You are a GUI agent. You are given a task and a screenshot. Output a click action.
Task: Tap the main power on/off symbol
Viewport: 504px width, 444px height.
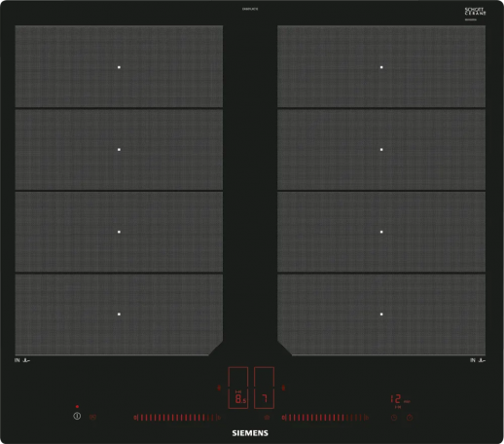77,416
